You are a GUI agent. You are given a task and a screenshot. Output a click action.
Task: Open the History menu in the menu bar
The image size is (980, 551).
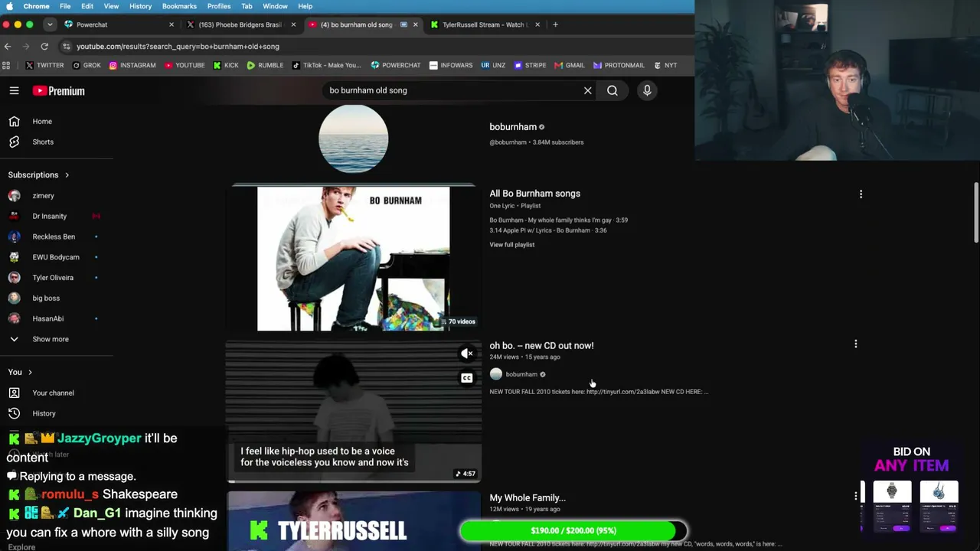(x=140, y=6)
